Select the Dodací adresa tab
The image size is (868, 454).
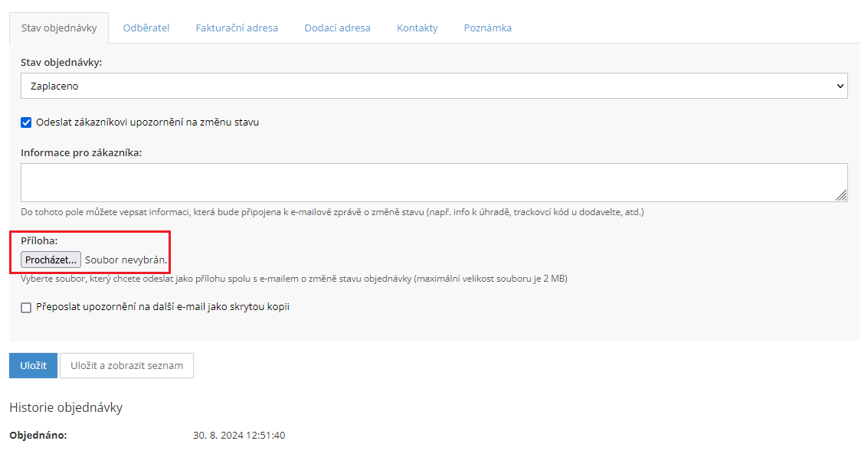pyautogui.click(x=337, y=28)
